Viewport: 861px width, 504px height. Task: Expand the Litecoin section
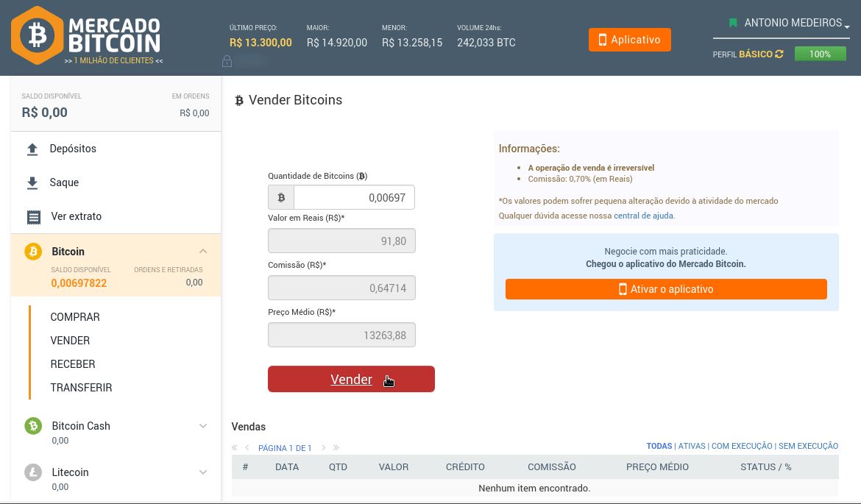203,472
